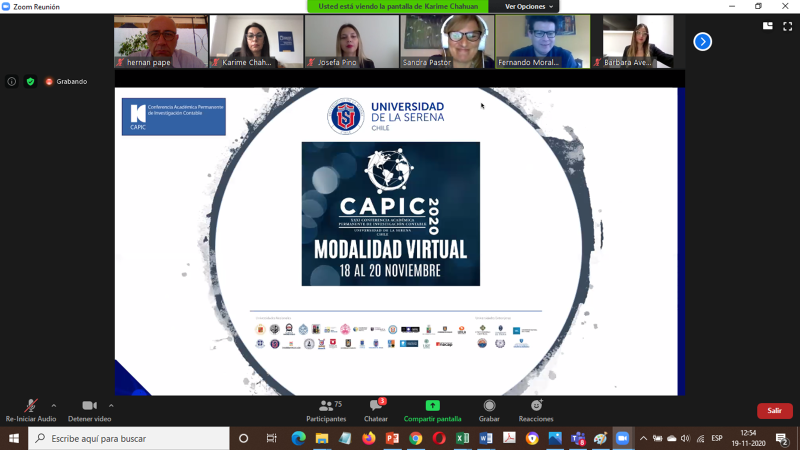
Task: Click the volume speaker tray icon
Action: click(685, 438)
